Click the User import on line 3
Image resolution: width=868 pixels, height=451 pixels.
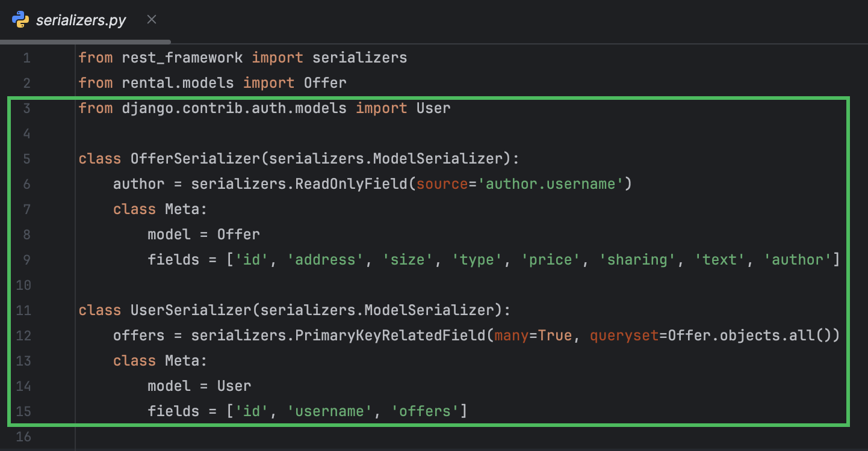pyautogui.click(x=433, y=108)
